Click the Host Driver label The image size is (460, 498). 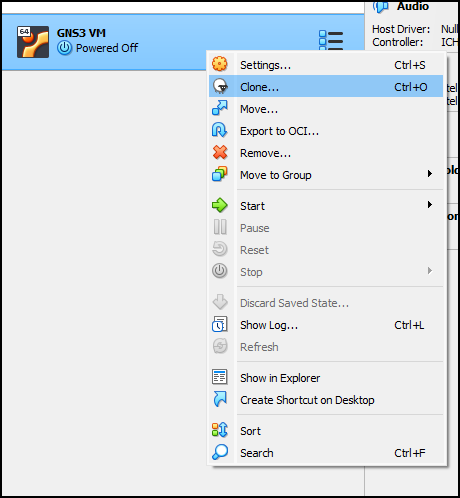[x=401, y=29]
